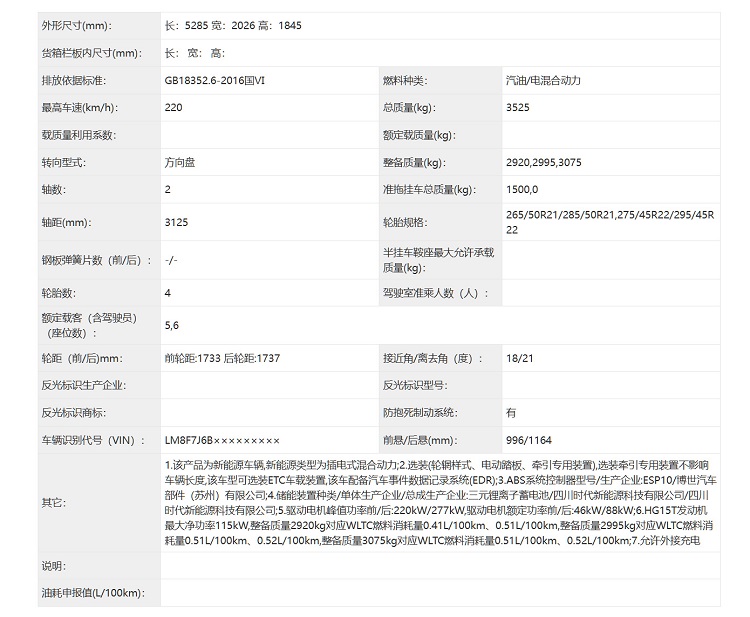
Task: Click the 接近角/离去角(度) label
Action: 433,358
